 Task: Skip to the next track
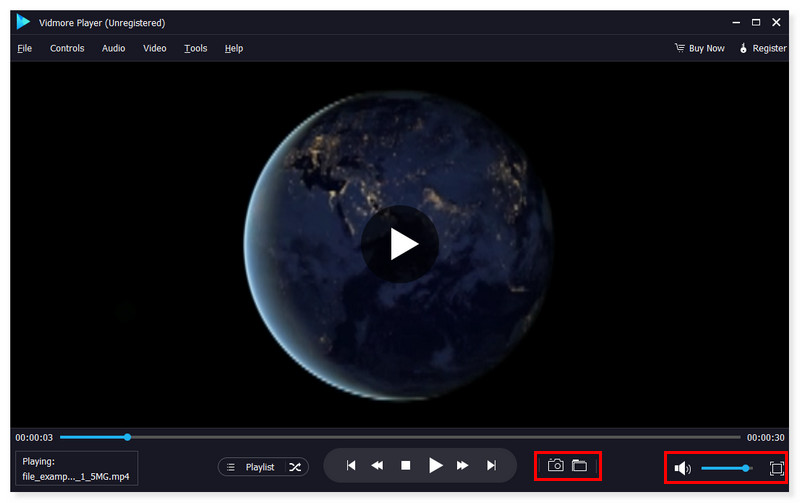(491, 466)
